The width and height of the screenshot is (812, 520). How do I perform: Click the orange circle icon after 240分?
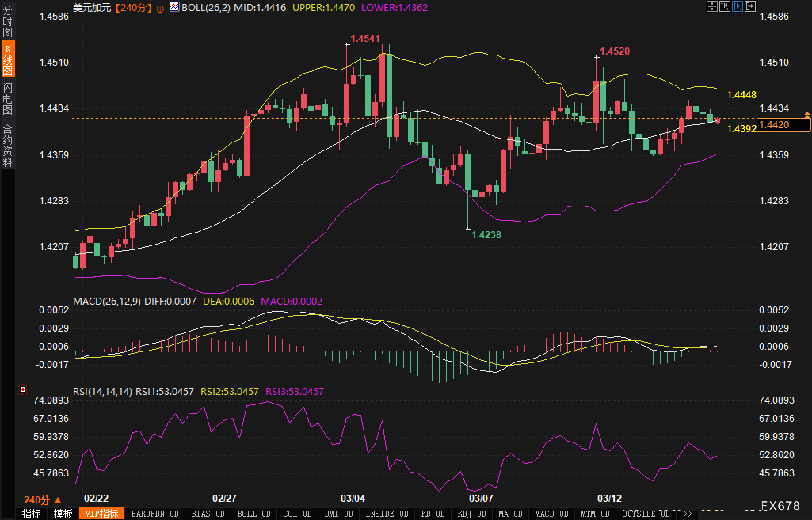point(160,9)
